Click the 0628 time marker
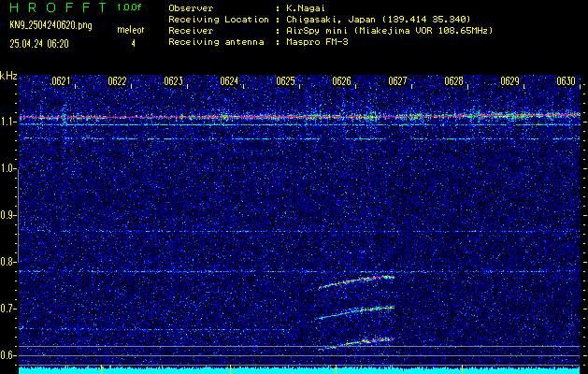The width and height of the screenshot is (588, 374). (453, 81)
